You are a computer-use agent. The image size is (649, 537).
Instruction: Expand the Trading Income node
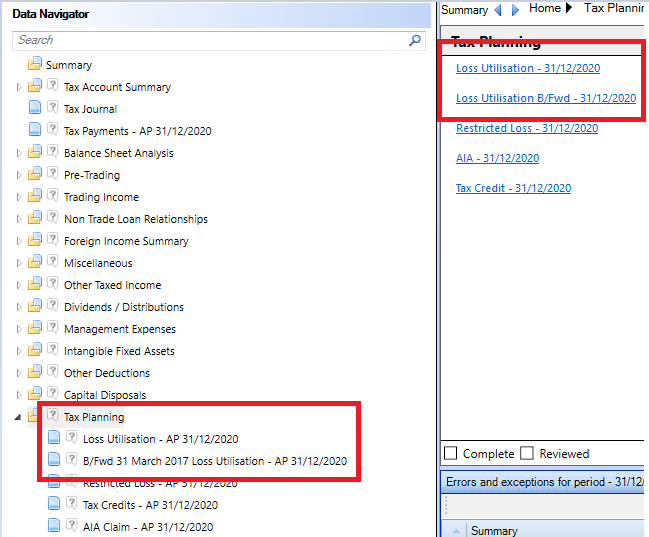click(19, 197)
